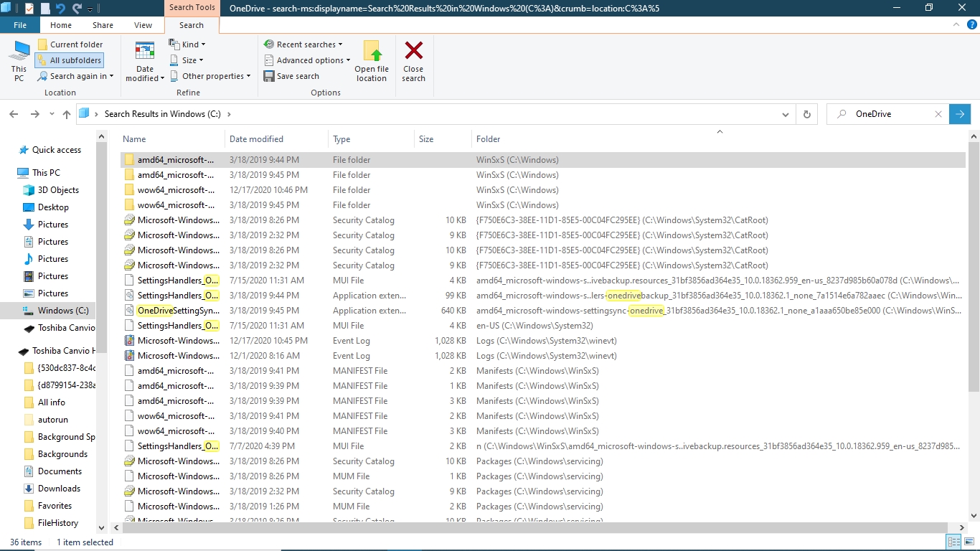Select Event Log dated 12/1/2020
Image resolution: width=980 pixels, height=551 pixels.
click(543, 356)
